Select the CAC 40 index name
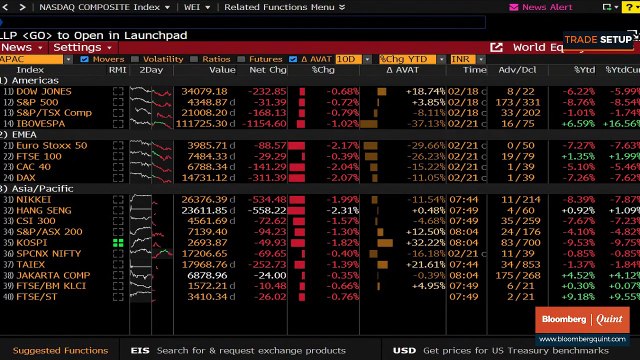The height and width of the screenshot is (360, 640). (x=33, y=167)
